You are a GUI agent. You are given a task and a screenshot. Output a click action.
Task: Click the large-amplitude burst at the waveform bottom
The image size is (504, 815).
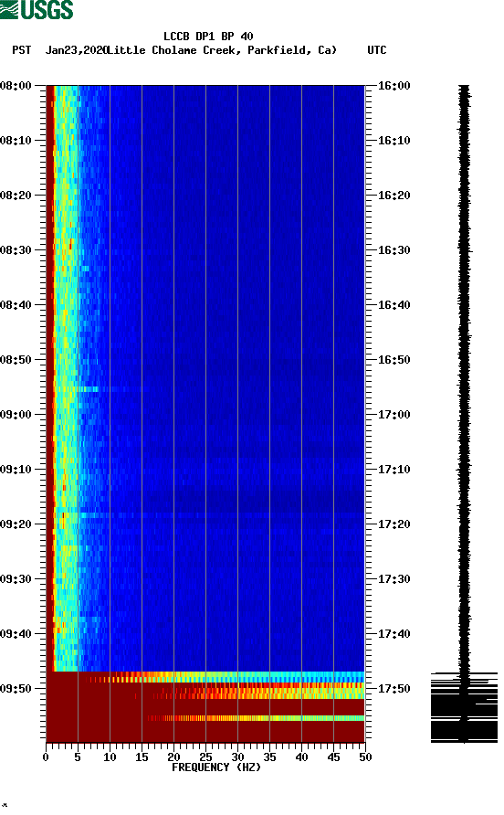pyautogui.click(x=464, y=707)
